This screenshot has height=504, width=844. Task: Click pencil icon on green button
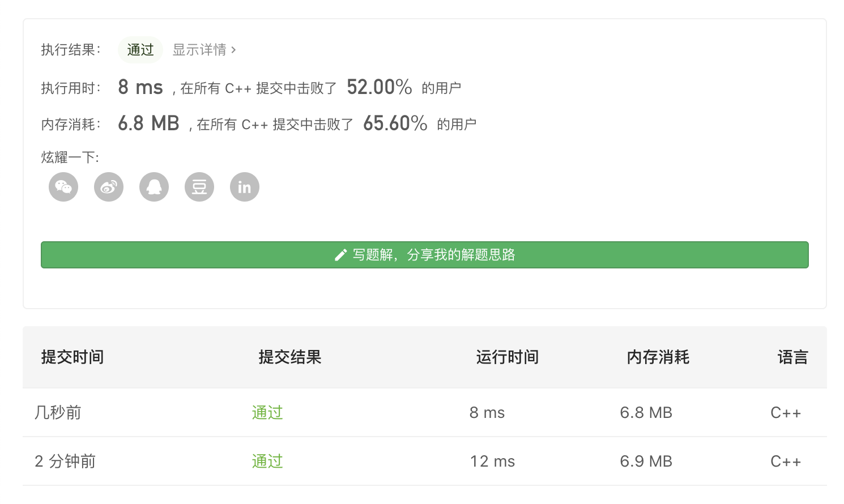pyautogui.click(x=340, y=255)
